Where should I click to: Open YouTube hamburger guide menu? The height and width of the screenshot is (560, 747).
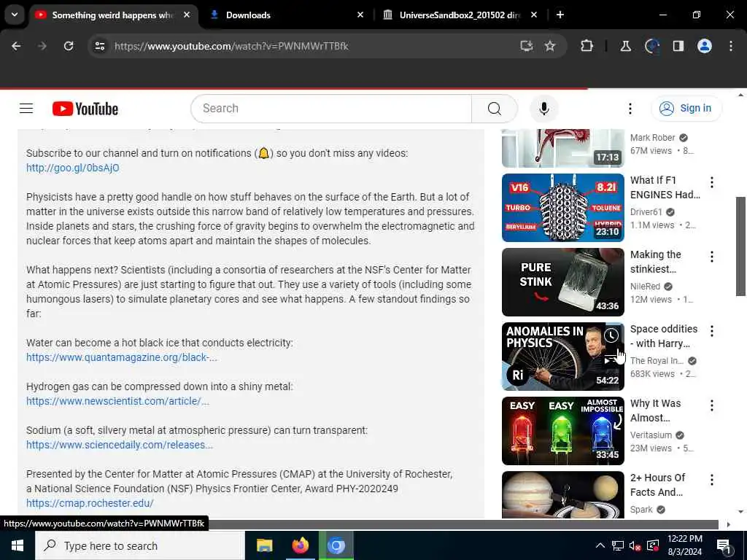[26, 109]
